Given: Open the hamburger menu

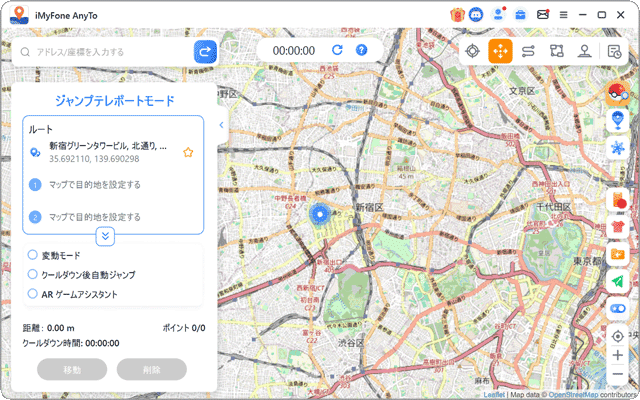Looking at the screenshot, I should tap(564, 15).
